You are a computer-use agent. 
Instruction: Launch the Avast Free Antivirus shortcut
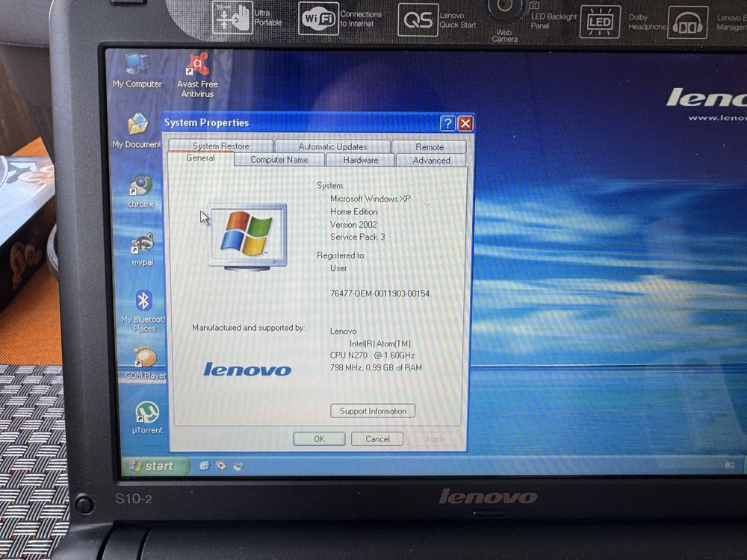197,75
